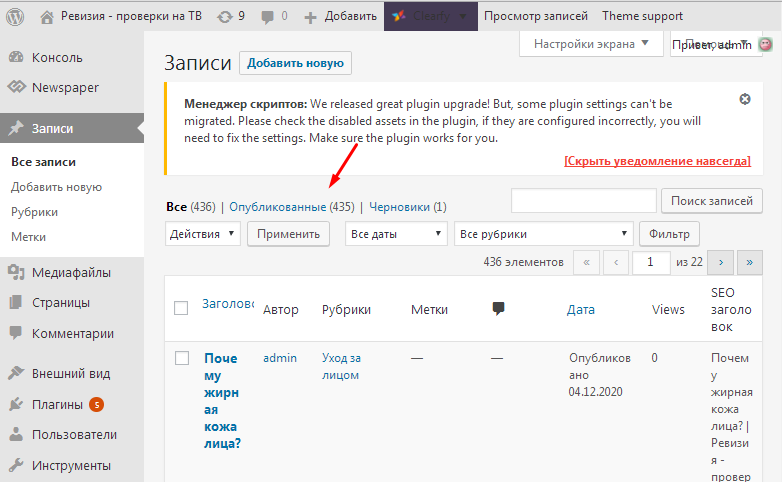Open the Clearfy menu in admin bar
Viewport: 782px width, 482px height.
click(430, 16)
